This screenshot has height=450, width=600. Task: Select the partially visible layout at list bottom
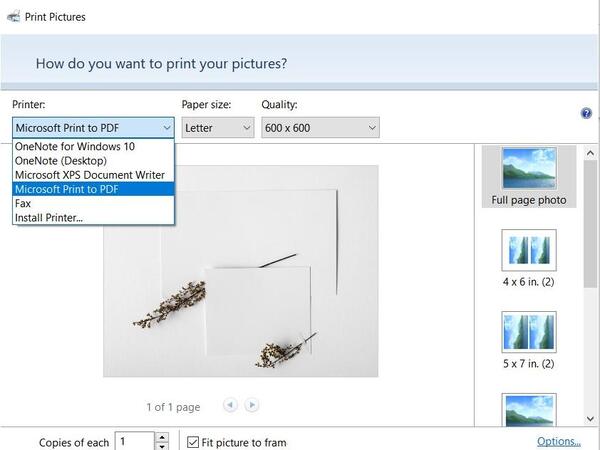coord(529,409)
